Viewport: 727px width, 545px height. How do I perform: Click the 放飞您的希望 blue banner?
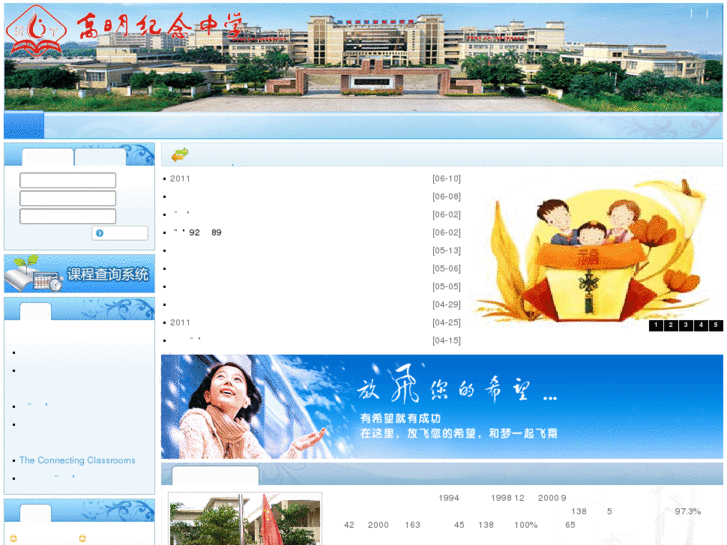[x=442, y=407]
